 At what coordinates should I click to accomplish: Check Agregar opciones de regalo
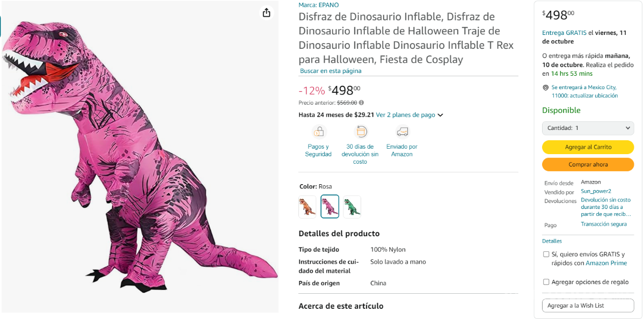[546, 281]
